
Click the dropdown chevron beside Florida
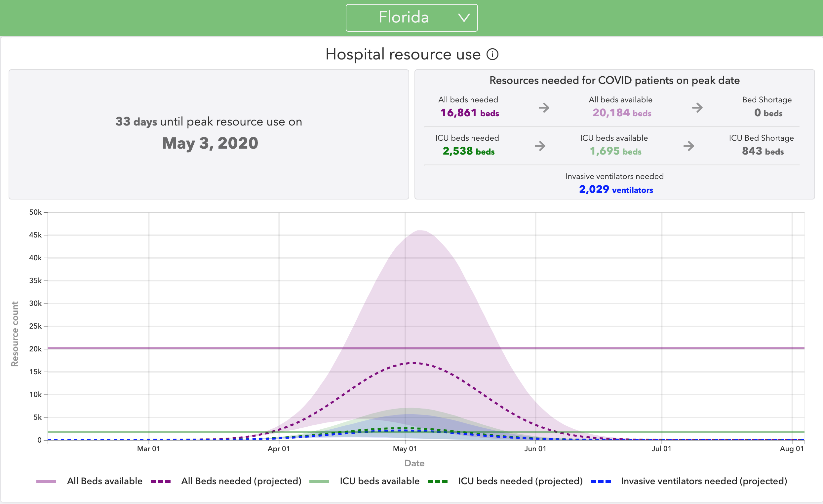click(464, 18)
